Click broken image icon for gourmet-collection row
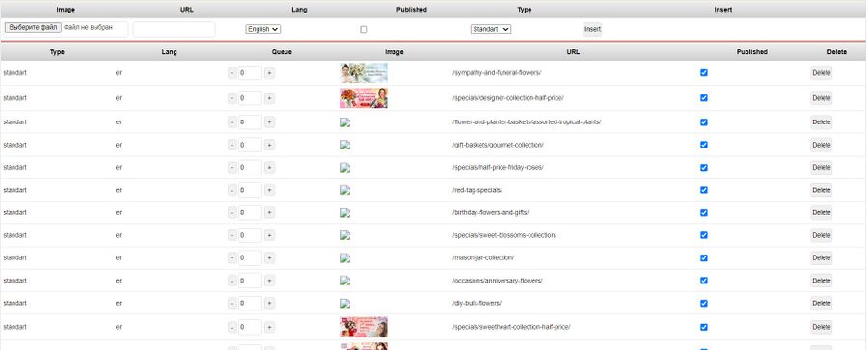This screenshot has width=868, height=350. point(345,145)
